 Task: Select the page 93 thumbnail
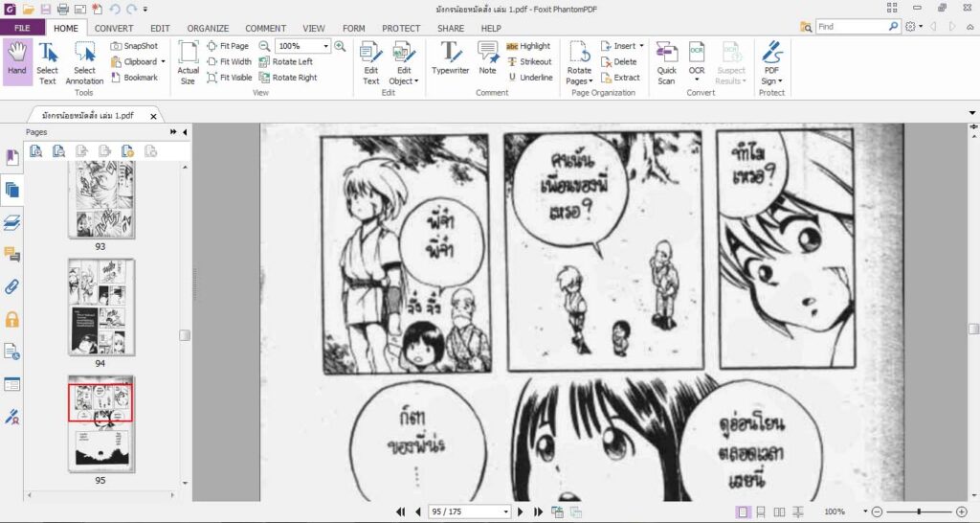coord(100,199)
